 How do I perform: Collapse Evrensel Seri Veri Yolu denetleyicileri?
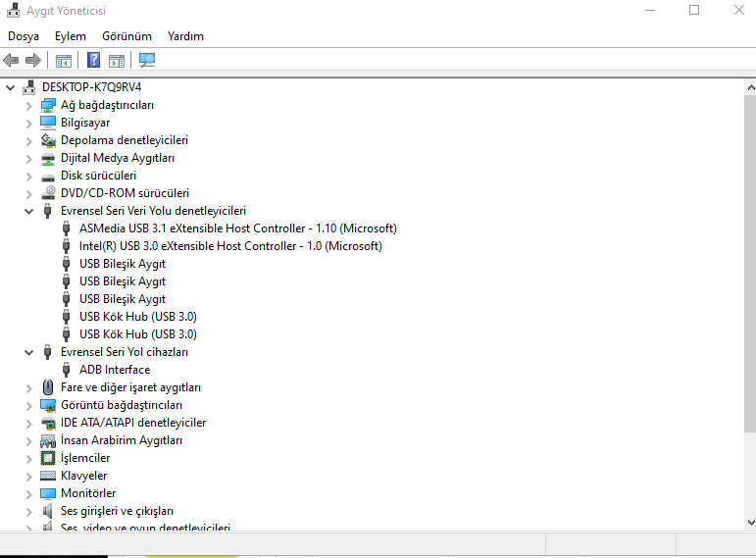tap(29, 211)
